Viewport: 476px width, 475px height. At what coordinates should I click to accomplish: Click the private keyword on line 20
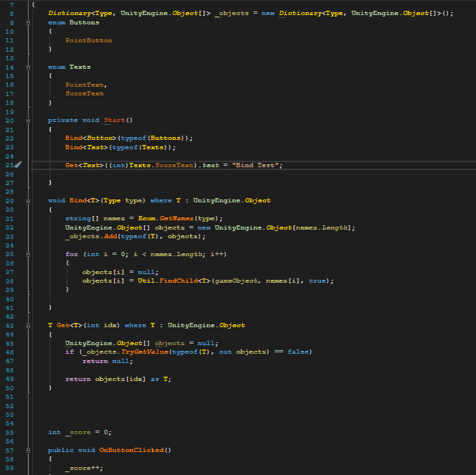point(62,121)
